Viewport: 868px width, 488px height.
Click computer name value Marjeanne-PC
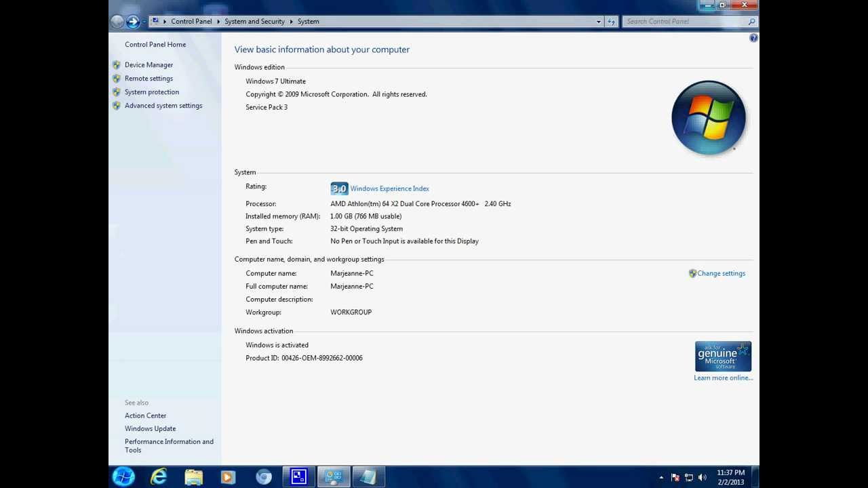click(351, 274)
